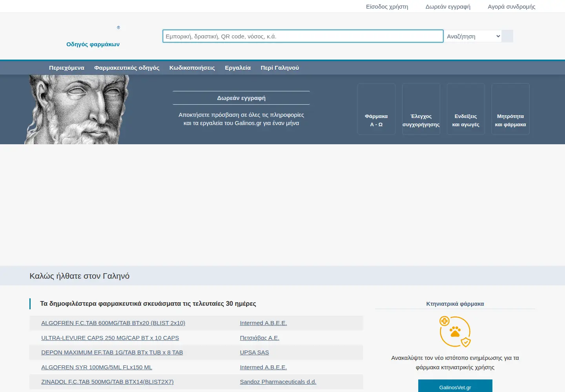Screen dimensions: 565x392
Task: Click the Οδηγός φαρμάκων logo text
Action: click(93, 44)
